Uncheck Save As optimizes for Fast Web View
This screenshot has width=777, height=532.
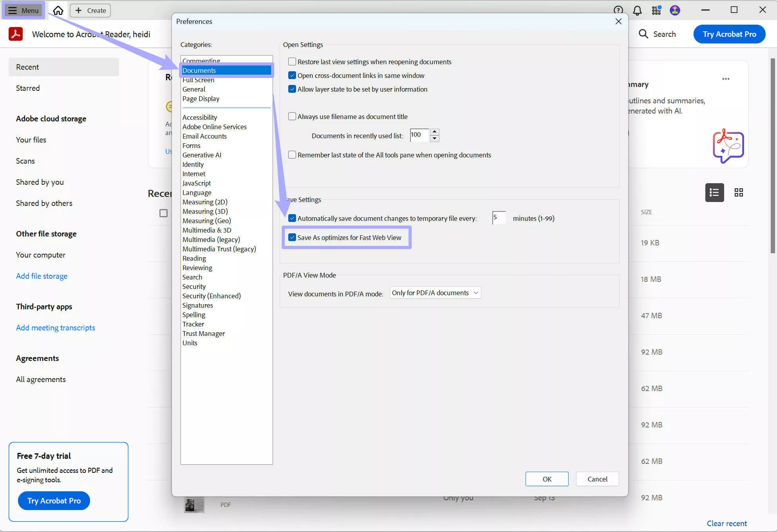tap(292, 237)
